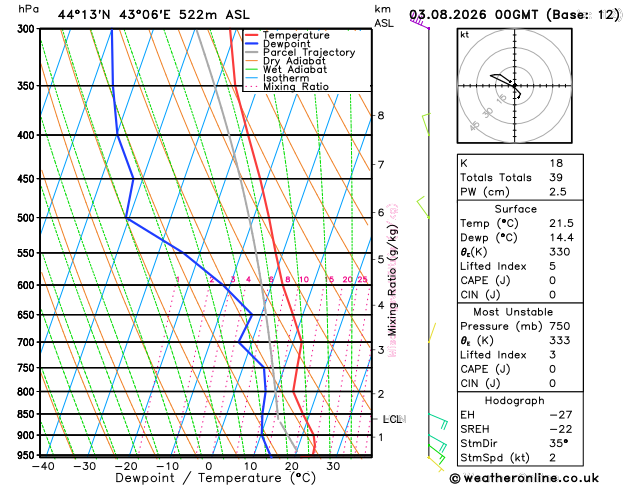Click the Mixing Ratio legend entry
The height and width of the screenshot is (486, 629).
point(296,87)
